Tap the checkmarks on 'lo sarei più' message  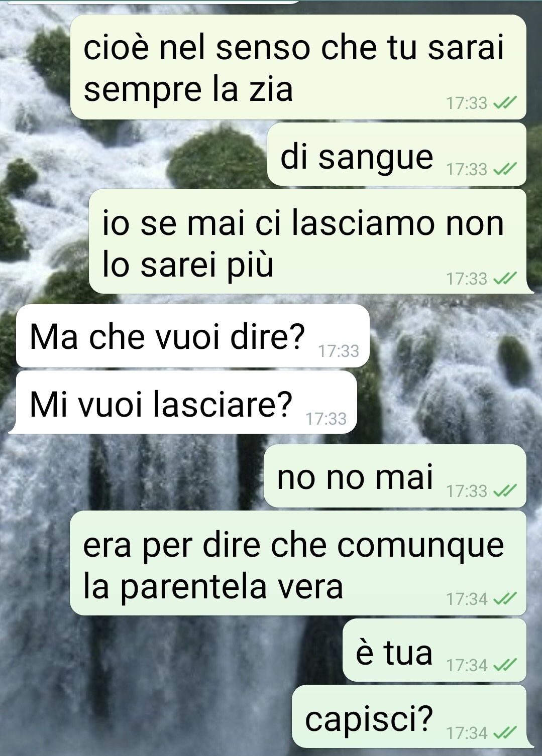504,279
